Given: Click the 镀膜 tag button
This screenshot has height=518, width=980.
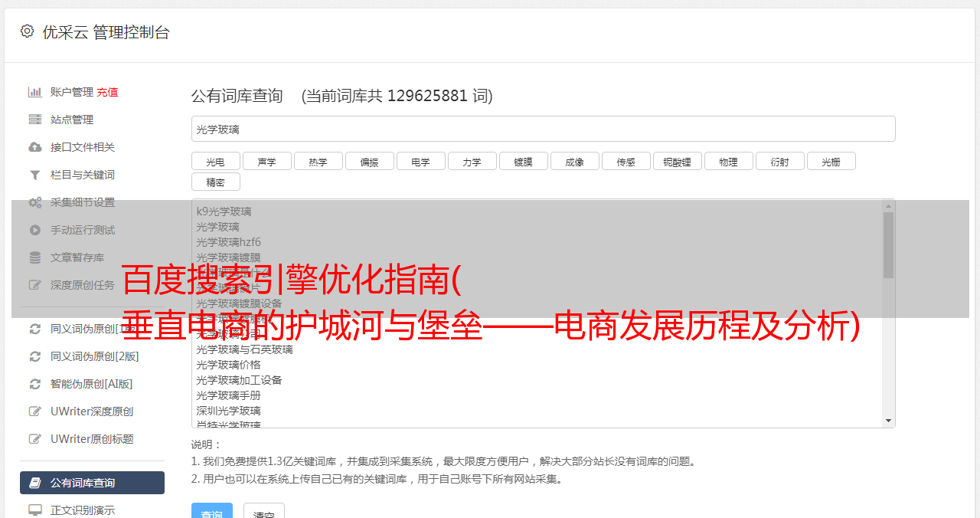Looking at the screenshot, I should 523,161.
